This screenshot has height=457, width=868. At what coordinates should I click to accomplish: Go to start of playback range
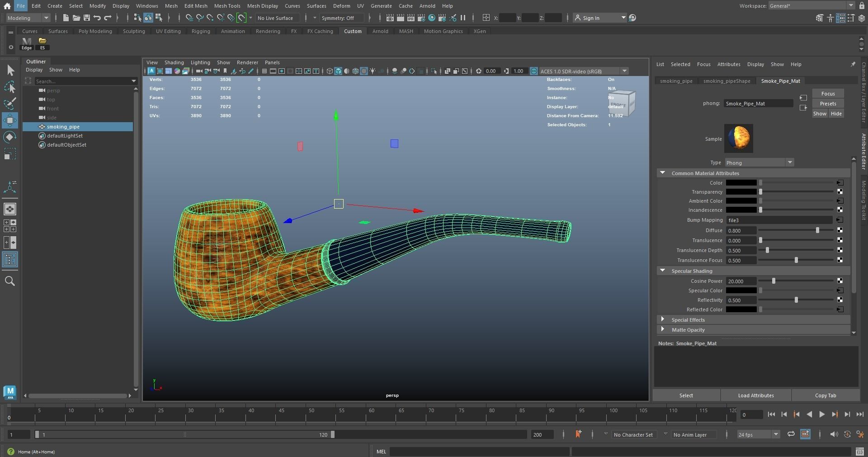[x=771, y=414]
